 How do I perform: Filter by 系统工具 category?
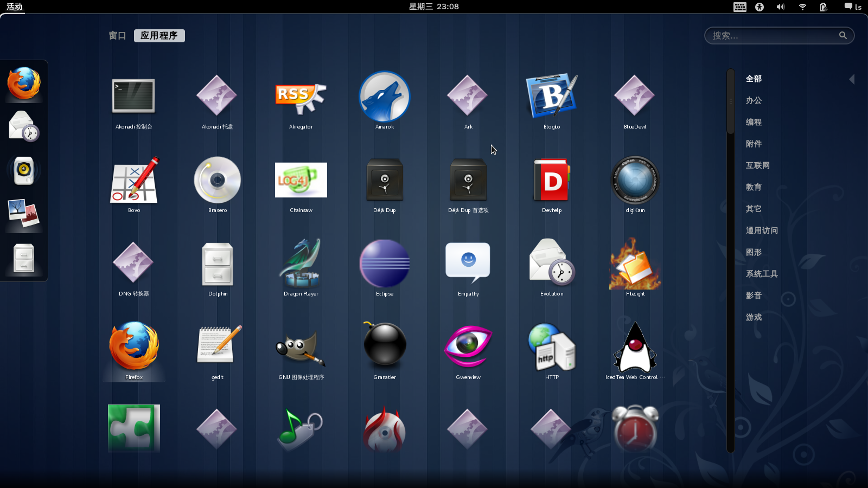[762, 274]
